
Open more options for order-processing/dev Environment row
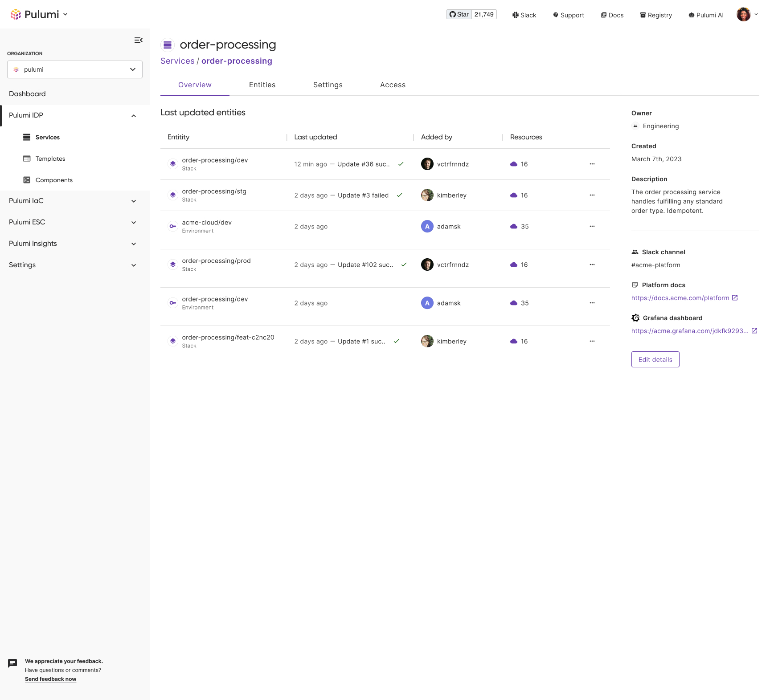(592, 303)
